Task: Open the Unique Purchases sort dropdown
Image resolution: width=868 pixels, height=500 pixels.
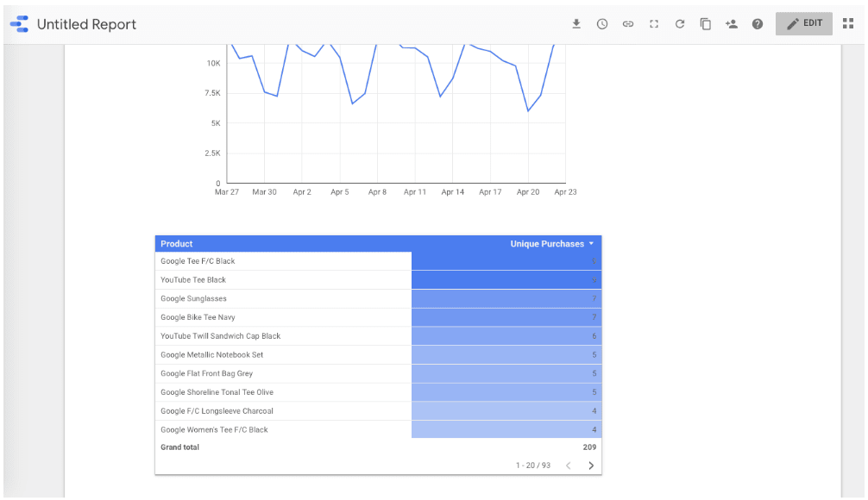Action: pos(593,243)
